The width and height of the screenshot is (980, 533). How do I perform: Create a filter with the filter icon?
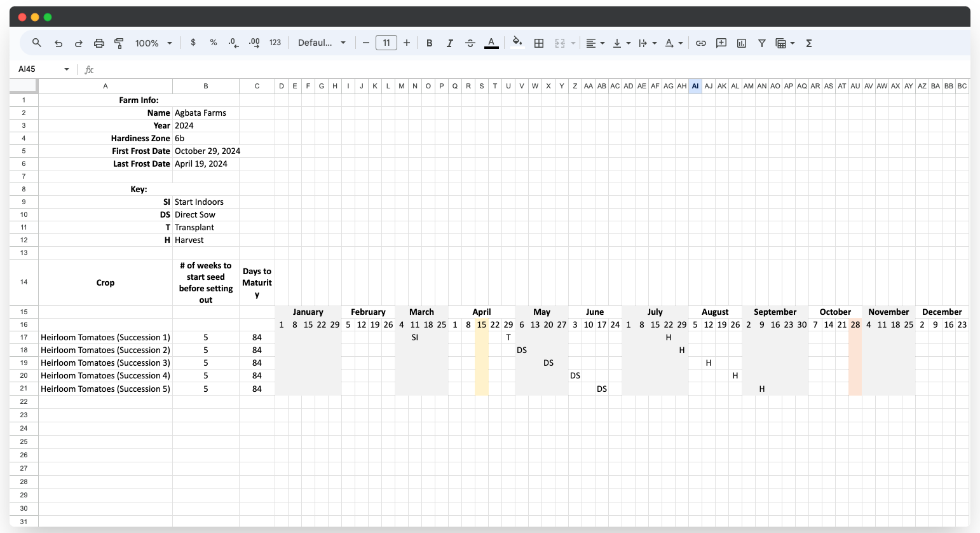(x=762, y=43)
